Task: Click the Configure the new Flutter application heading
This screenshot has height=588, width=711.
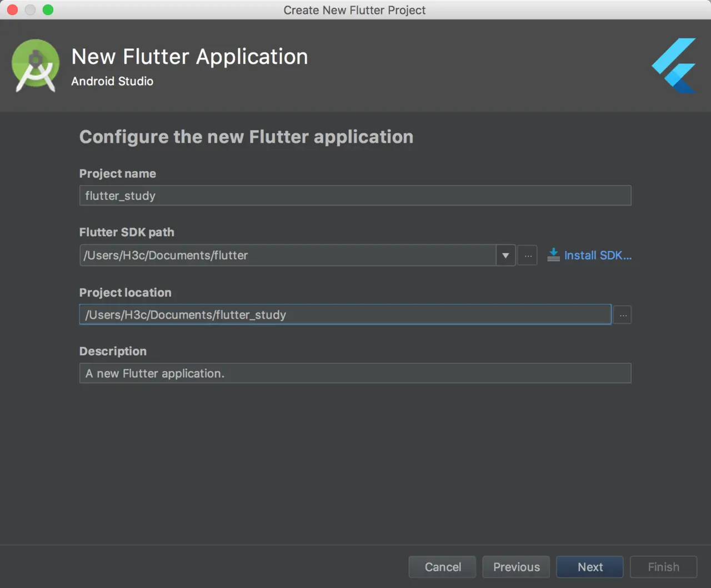Action: pos(246,137)
